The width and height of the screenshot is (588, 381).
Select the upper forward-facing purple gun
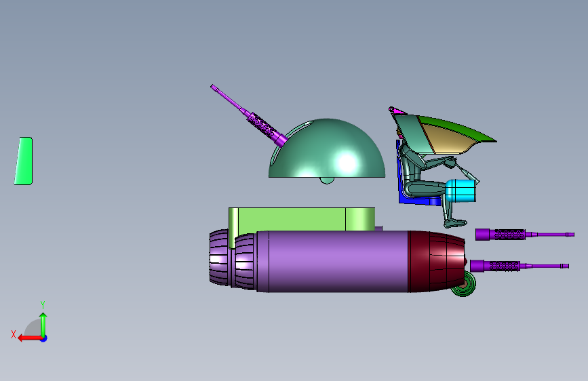525,235
